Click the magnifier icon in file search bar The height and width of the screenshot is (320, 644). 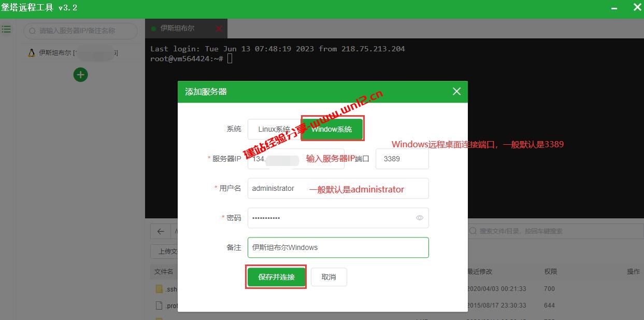click(x=473, y=231)
